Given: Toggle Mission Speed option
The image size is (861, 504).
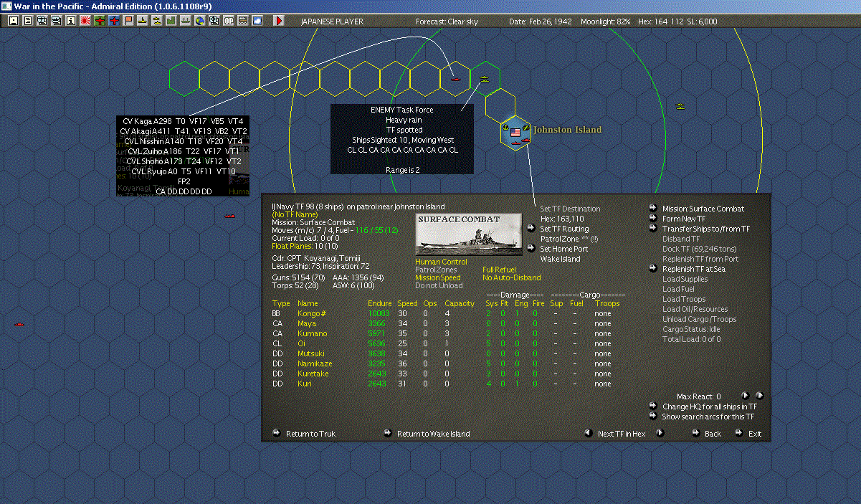Looking at the screenshot, I should pos(438,278).
